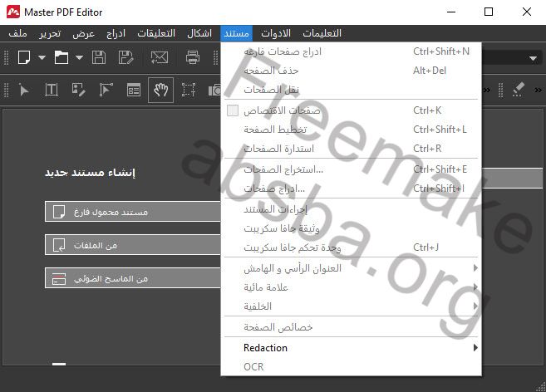
Task: Expand الخلفية submenu
Action: 351,306
